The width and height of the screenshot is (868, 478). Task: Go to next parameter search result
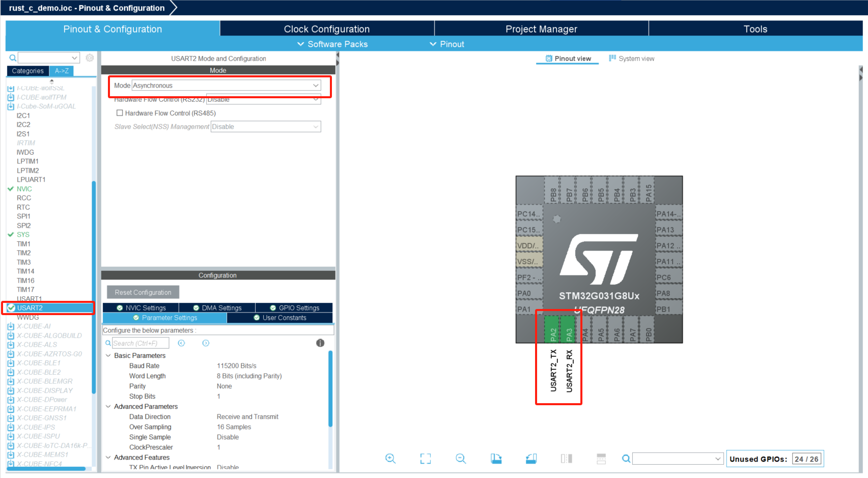pos(206,343)
